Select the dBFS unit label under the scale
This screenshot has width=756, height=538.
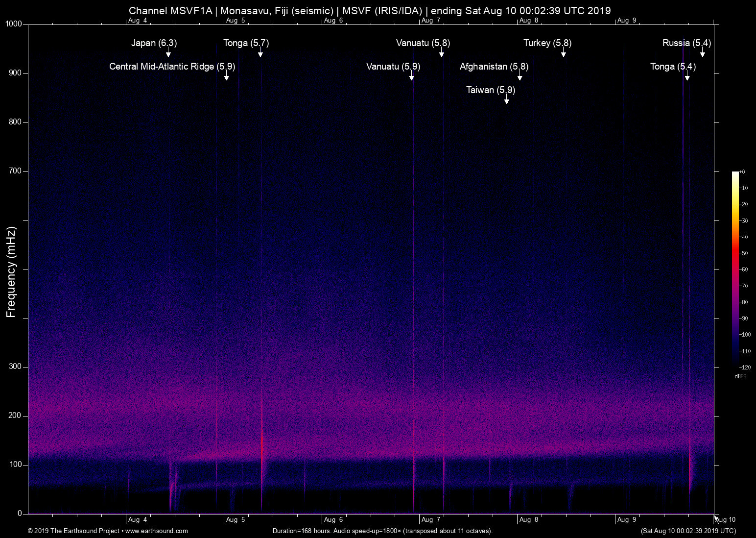(740, 376)
